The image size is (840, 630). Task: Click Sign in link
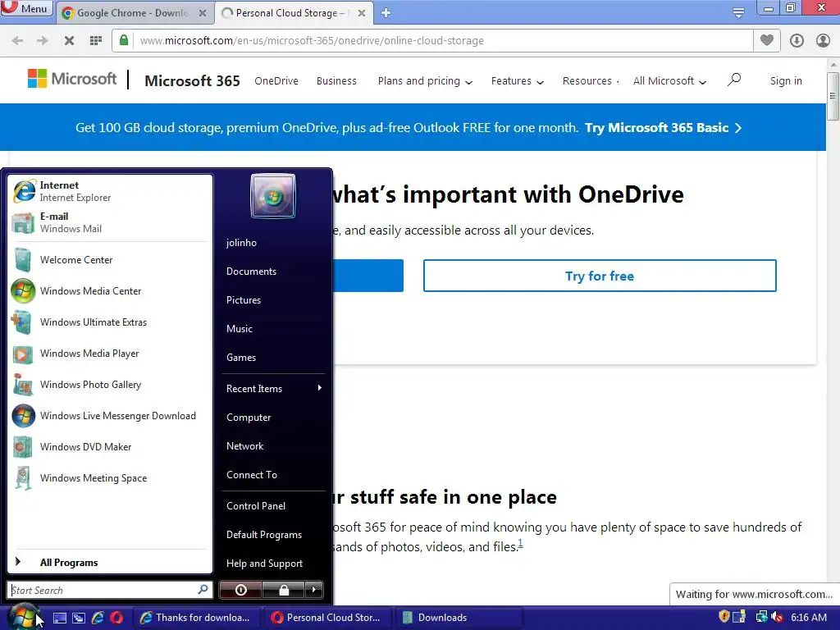786,81
